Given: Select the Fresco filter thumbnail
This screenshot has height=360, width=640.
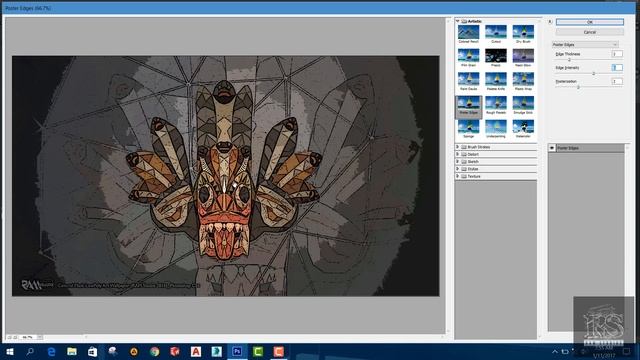Looking at the screenshot, I should 496,56.
